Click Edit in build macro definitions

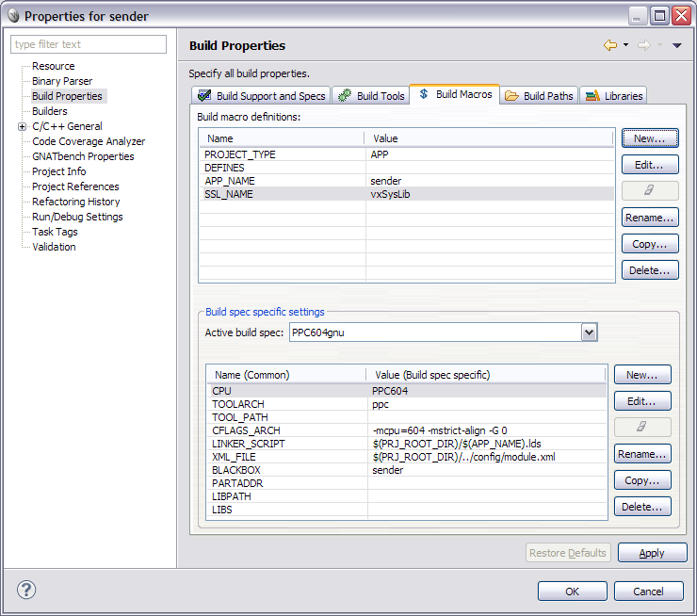coord(650,165)
